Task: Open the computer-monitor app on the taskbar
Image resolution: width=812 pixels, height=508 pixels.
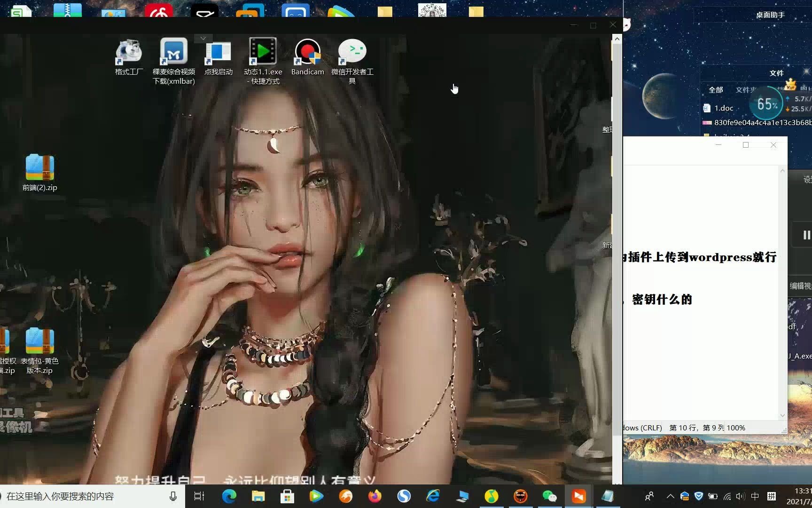Action: (x=462, y=496)
